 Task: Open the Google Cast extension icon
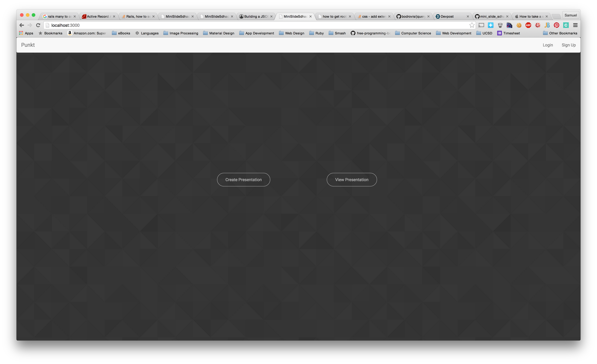(481, 25)
